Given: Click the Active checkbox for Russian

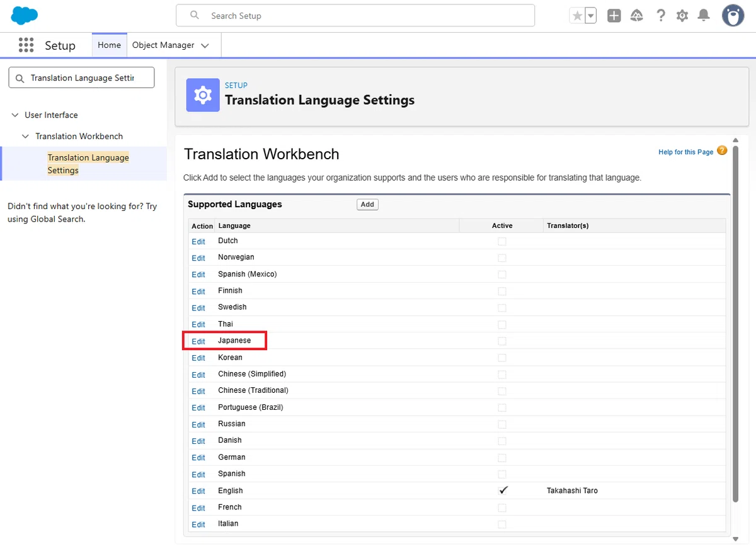Looking at the screenshot, I should [x=502, y=424].
